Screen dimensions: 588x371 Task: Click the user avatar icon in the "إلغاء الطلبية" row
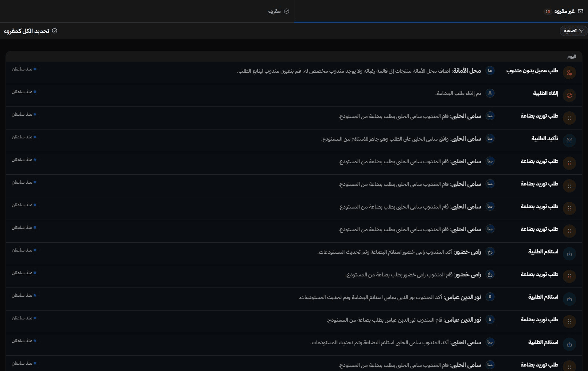click(x=490, y=93)
